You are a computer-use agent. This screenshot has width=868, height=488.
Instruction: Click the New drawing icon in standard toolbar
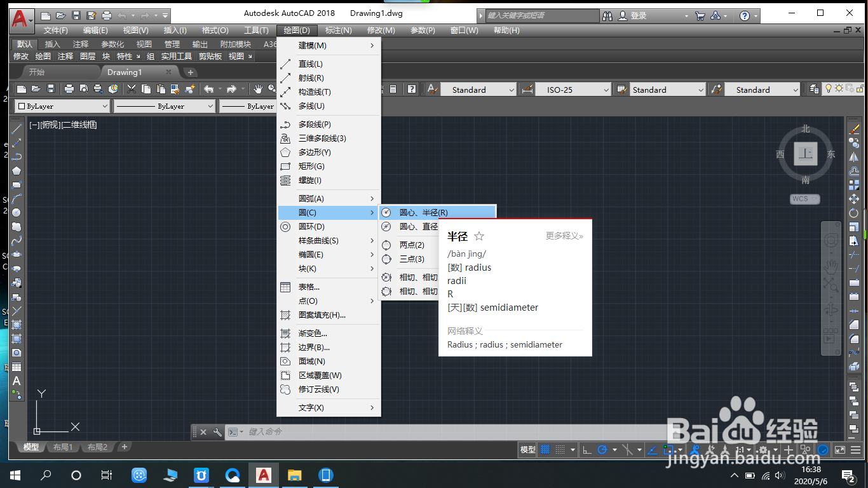click(22, 89)
